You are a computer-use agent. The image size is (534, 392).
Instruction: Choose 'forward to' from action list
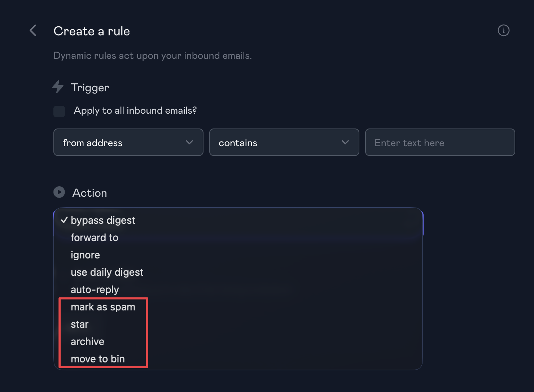95,238
